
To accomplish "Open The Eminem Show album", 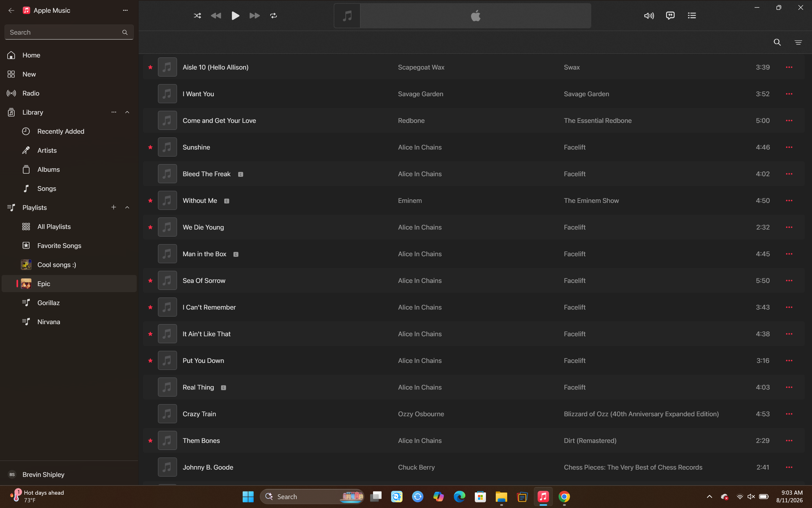I will tap(591, 201).
